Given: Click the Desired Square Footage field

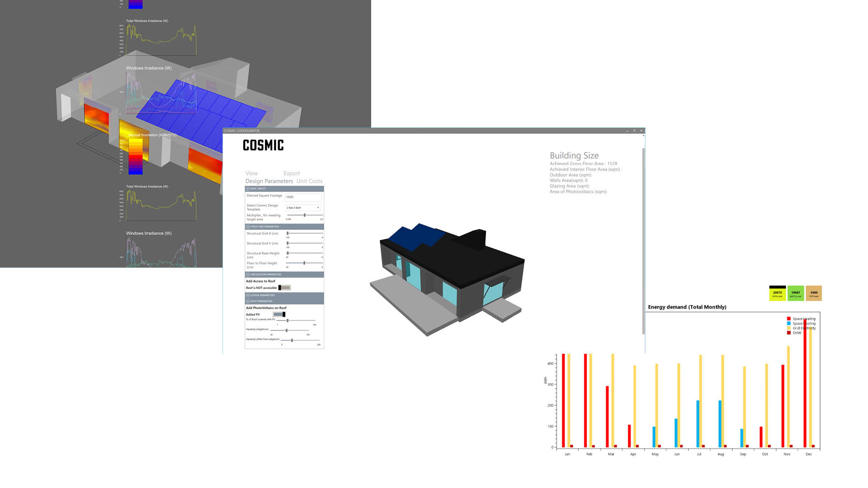Looking at the screenshot, I should pos(303,197).
